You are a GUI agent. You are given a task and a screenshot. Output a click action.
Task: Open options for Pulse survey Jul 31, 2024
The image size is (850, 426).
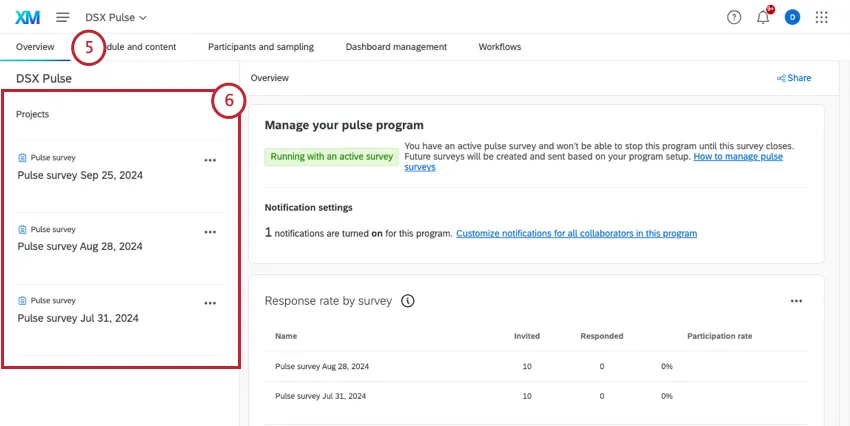[x=210, y=303]
